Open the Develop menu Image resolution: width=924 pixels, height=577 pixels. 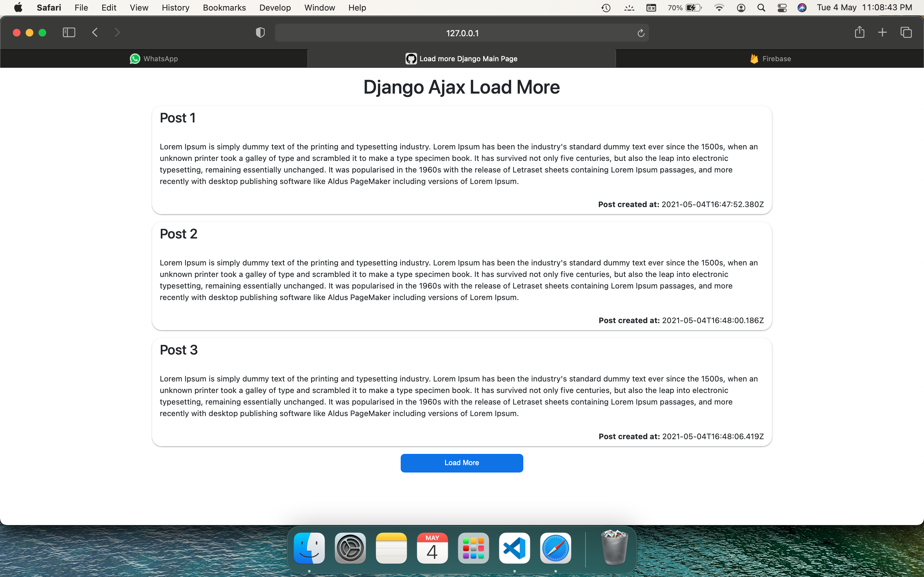[x=275, y=8]
